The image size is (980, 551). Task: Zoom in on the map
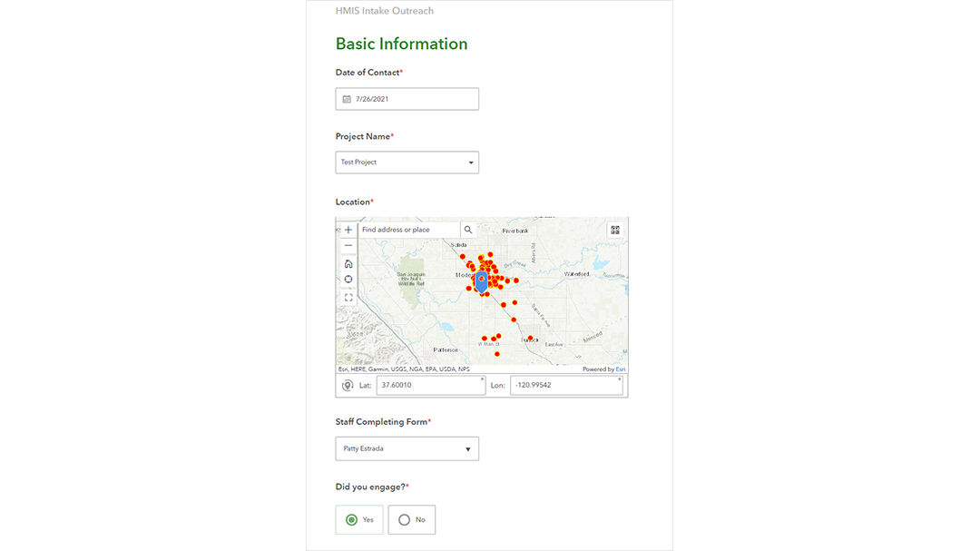[x=348, y=229]
